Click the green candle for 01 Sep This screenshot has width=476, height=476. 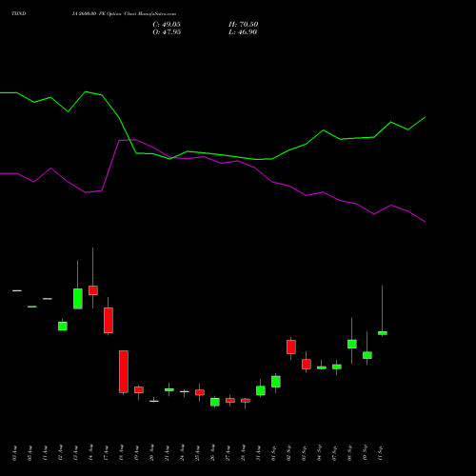click(276, 382)
